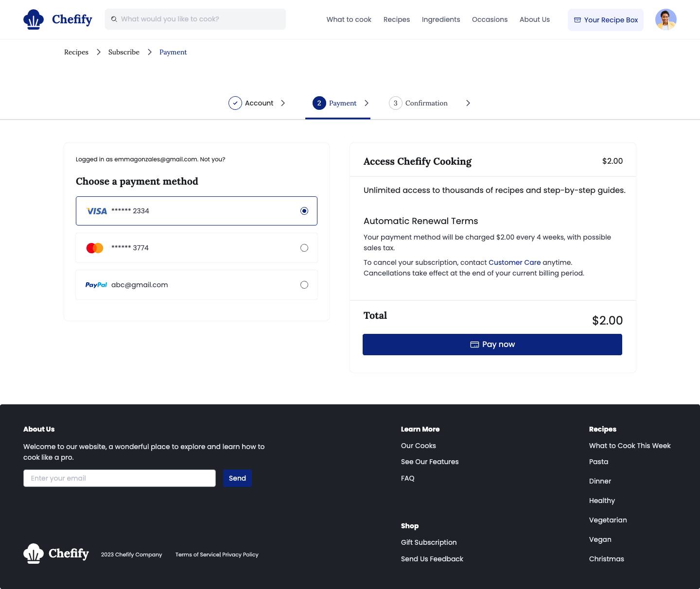Choose the PayPal abc@gmail.com radio button
The height and width of the screenshot is (589, 700).
pos(304,285)
